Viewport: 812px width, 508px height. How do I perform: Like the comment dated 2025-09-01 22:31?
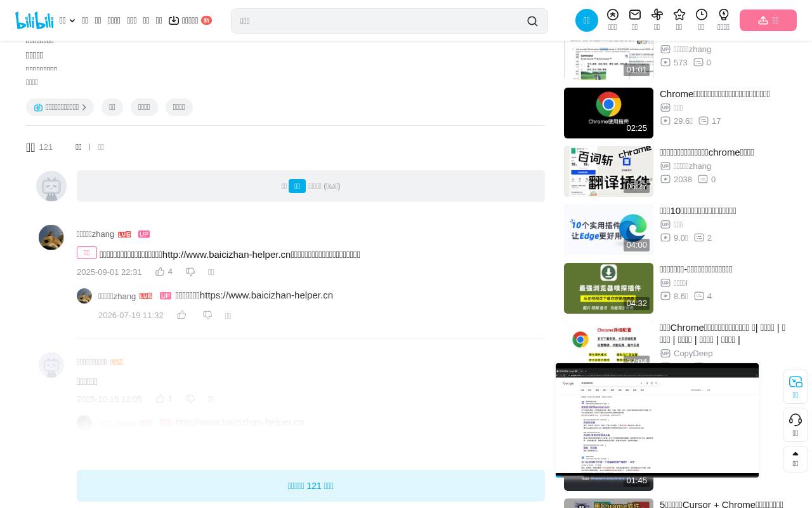(x=160, y=272)
